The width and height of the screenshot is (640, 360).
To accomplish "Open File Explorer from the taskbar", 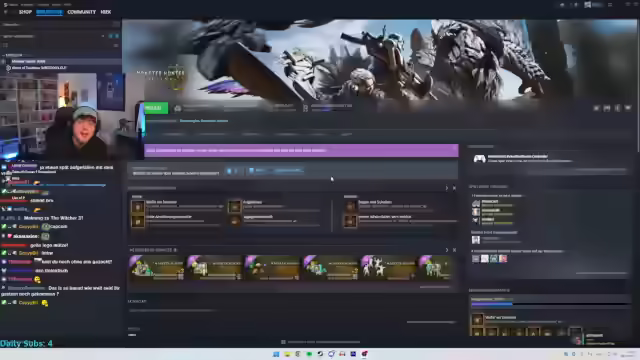I will (287, 354).
